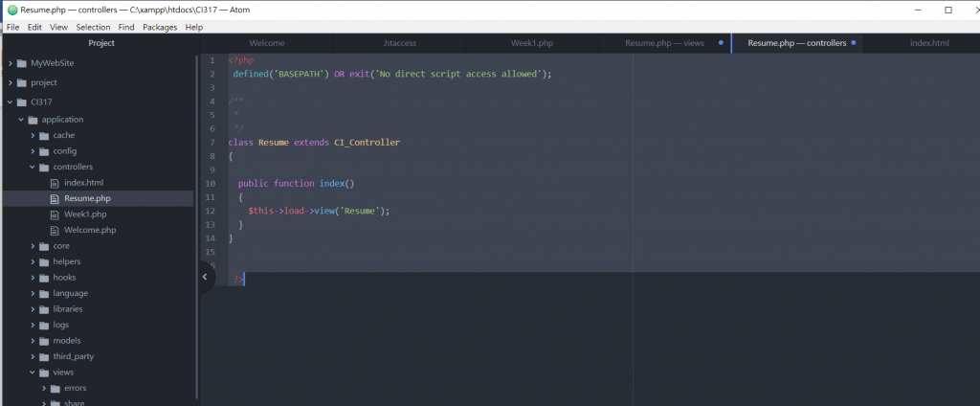The width and height of the screenshot is (980, 406).
Task: Expand the config folder chevron
Action: [33, 150]
